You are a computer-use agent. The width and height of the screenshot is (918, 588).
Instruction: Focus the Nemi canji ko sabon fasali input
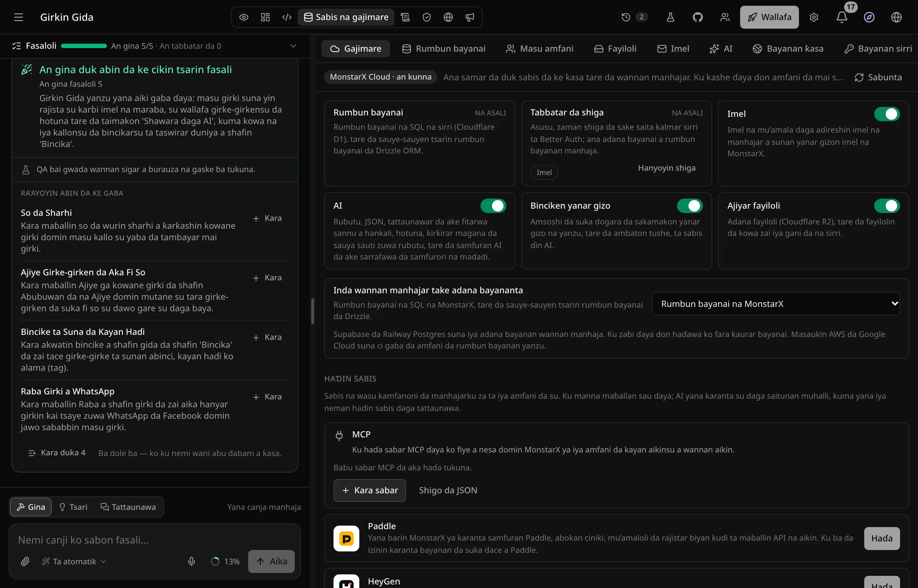155,540
